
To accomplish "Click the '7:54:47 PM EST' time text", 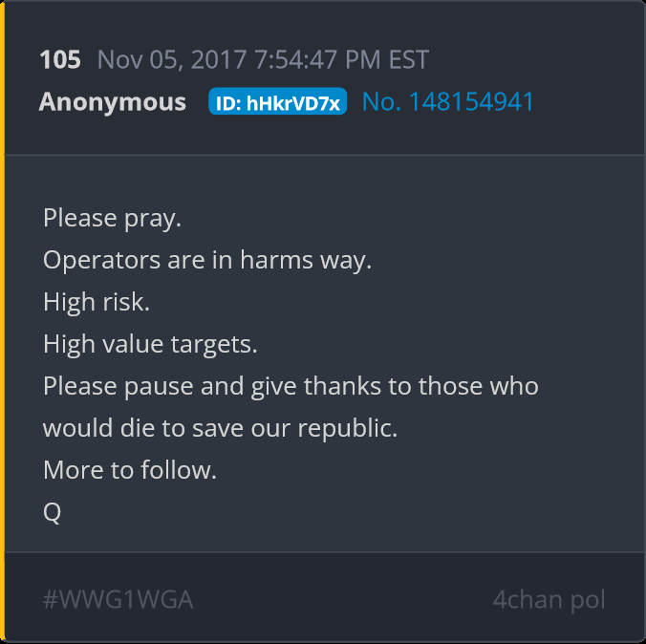I will coord(341,60).
